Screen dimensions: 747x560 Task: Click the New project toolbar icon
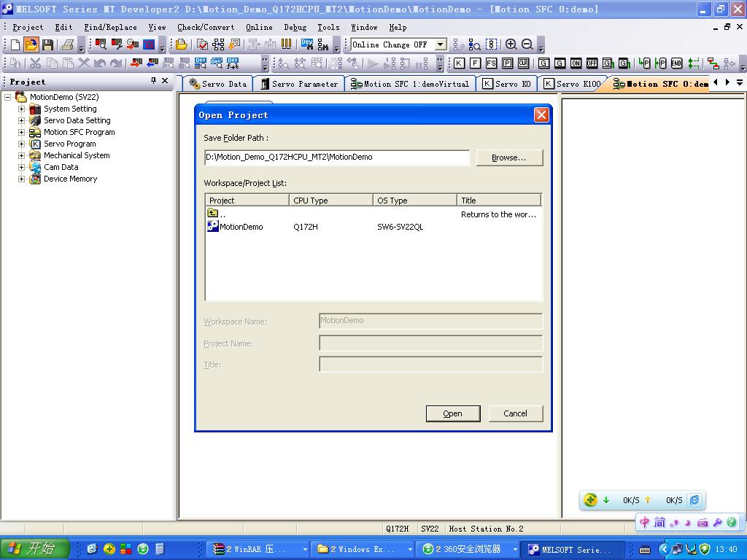click(15, 45)
